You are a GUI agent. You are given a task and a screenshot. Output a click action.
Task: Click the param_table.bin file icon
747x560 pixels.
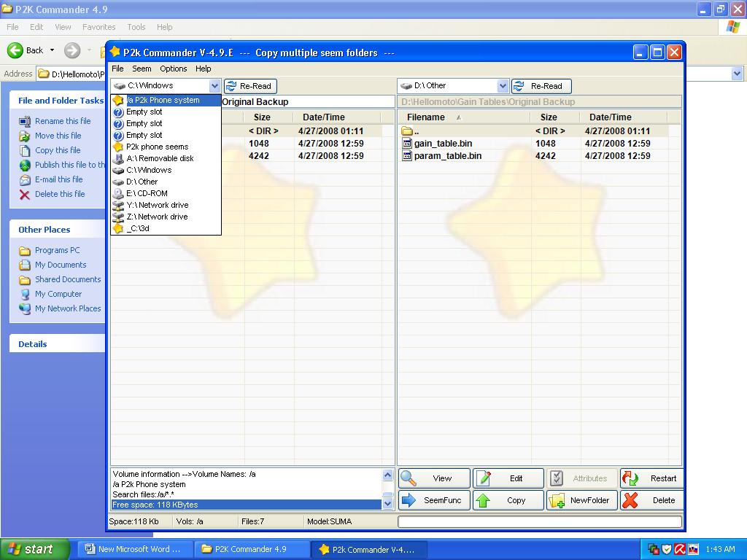tap(407, 156)
